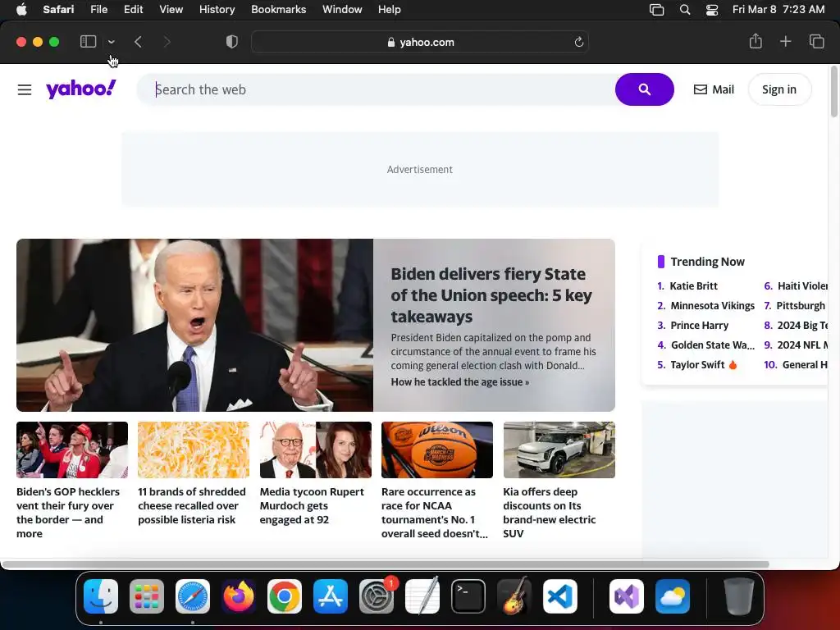Click 11 brands of shredded cheese headline

192,505
